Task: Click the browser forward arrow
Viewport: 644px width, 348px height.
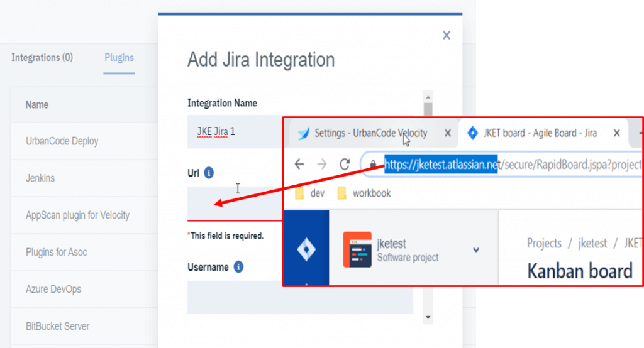Action: coord(322,165)
